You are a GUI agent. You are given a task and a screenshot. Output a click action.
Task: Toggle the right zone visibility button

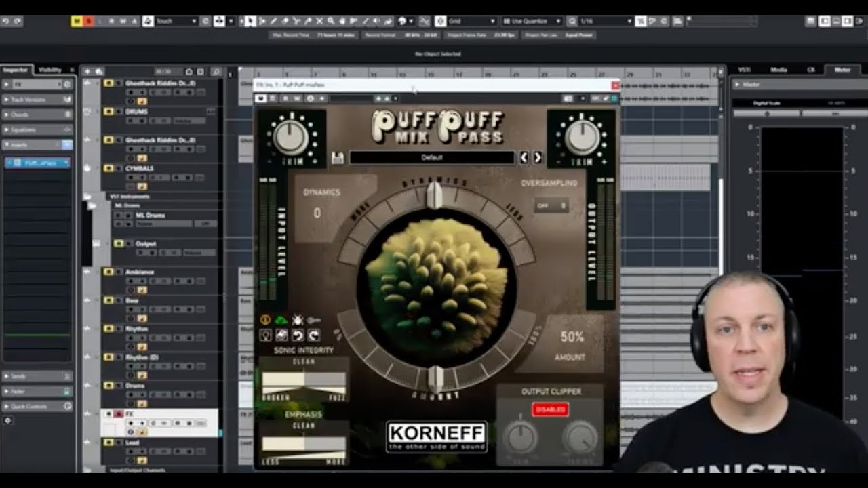847,21
